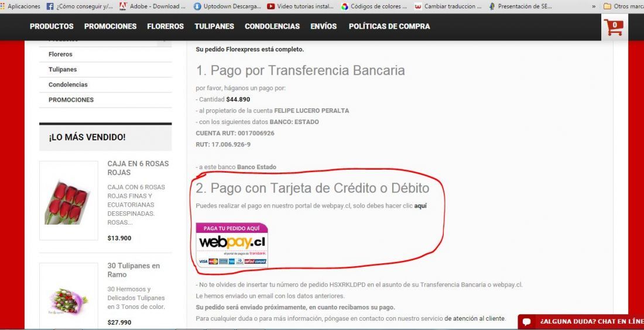Open the Facebook bookmark ¿Cómo conseguir
The image size is (644, 330).
80,6
